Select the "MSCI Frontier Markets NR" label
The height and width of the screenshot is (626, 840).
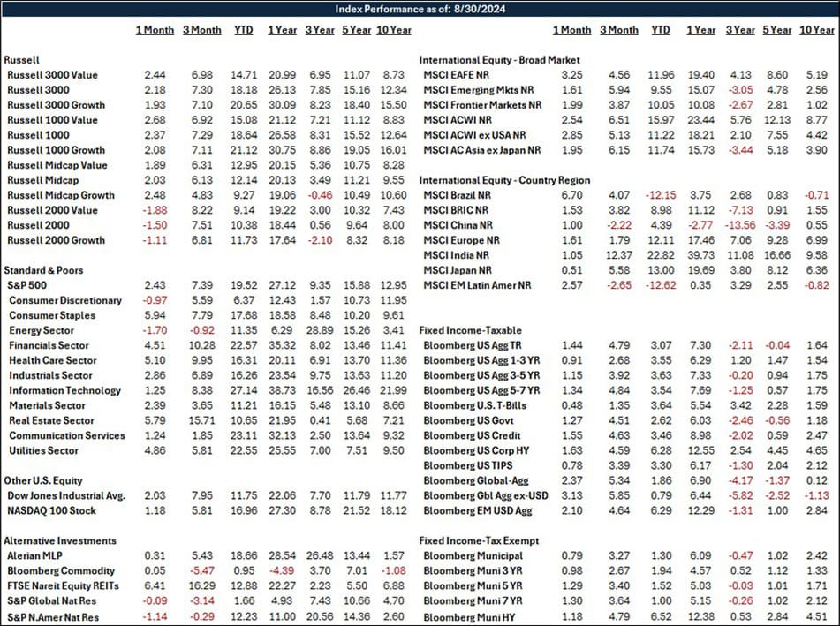point(482,105)
